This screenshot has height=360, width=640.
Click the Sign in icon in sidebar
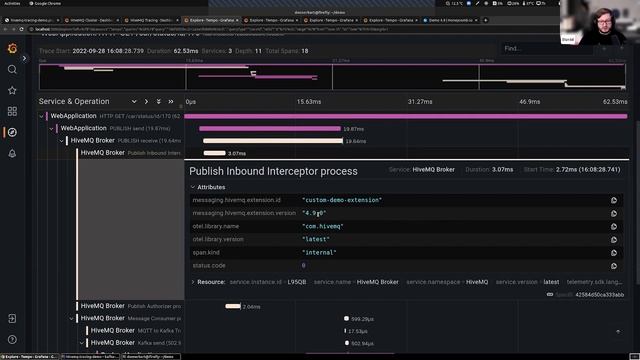(x=12, y=318)
